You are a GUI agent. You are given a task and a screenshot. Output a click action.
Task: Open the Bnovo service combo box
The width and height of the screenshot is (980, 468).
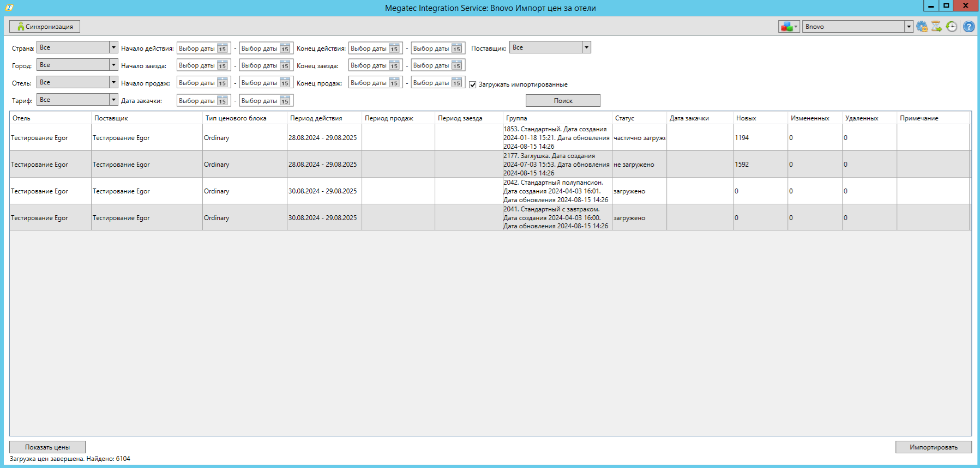857,26
